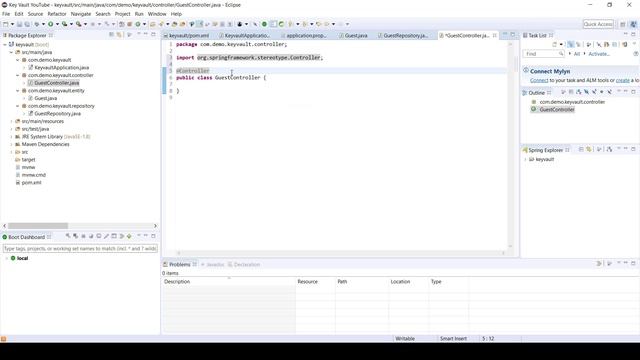This screenshot has height=360, width=640.
Task: Click the green Boot Dashboard view icon
Action: click(5, 237)
